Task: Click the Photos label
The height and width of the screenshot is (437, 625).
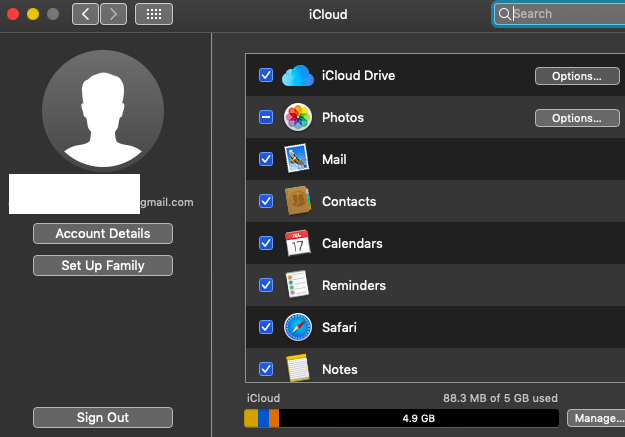Action: (x=343, y=117)
